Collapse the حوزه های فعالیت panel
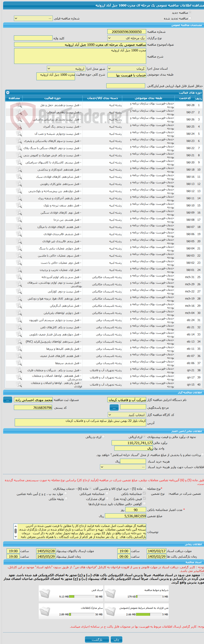The image size is (204, 644). click(x=8, y=93)
